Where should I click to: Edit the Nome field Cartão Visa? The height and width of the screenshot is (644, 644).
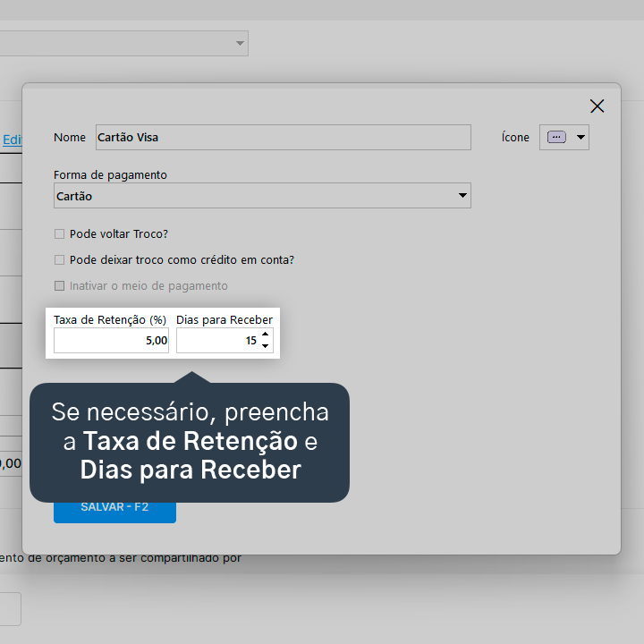283,137
